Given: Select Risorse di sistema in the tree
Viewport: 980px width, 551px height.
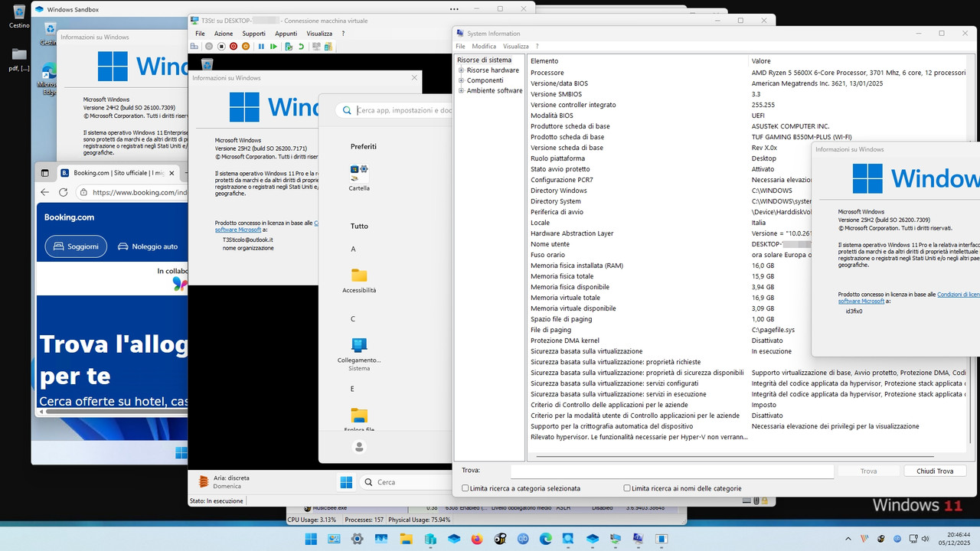Looking at the screenshot, I should coord(484,60).
